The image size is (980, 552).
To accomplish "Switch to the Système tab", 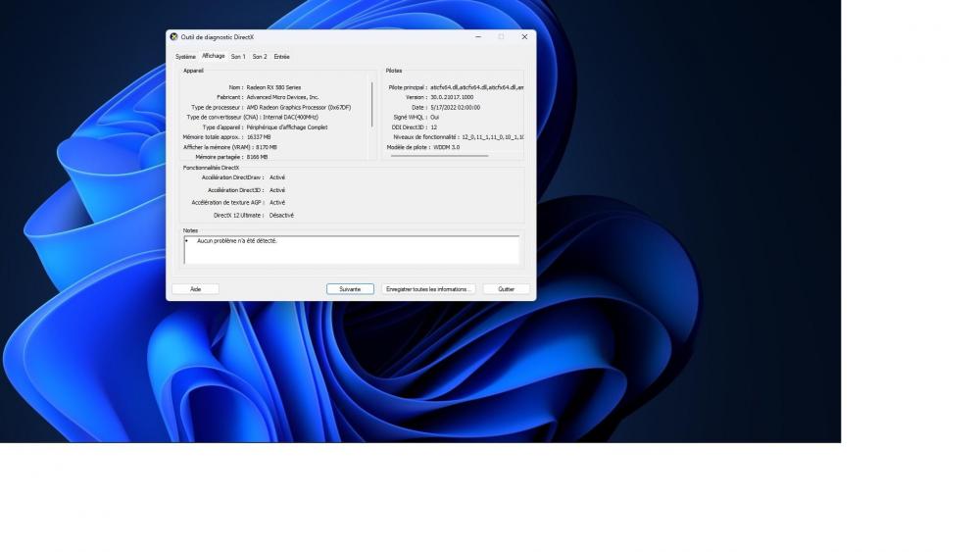I will point(185,57).
